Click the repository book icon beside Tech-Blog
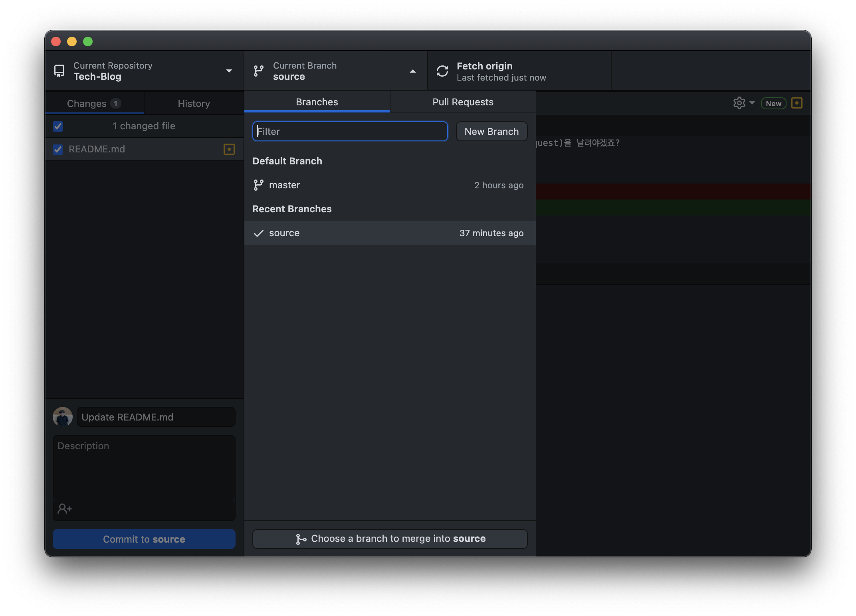 [59, 71]
